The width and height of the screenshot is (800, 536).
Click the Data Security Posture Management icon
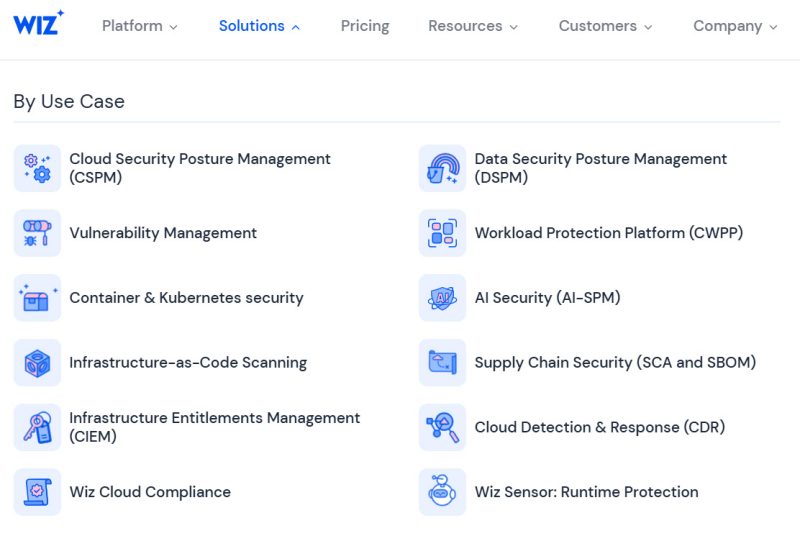click(x=442, y=168)
